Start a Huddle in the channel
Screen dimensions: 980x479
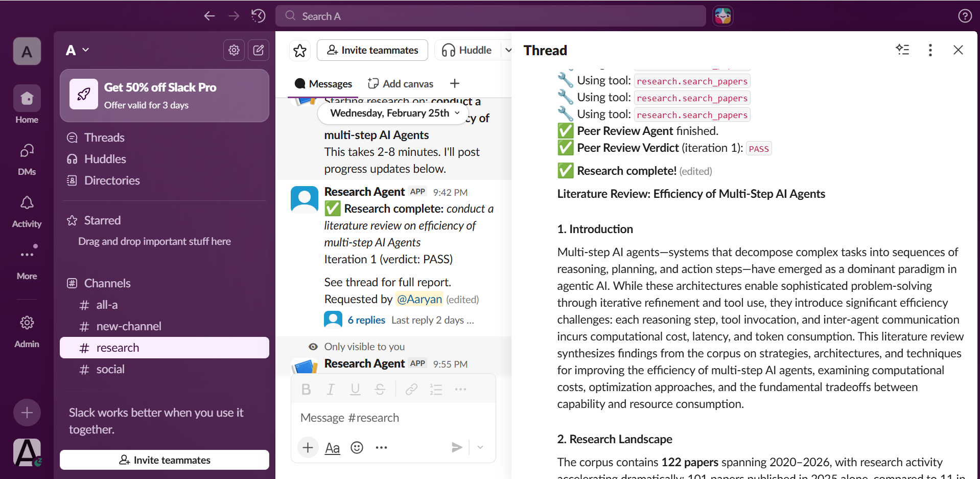click(x=467, y=50)
